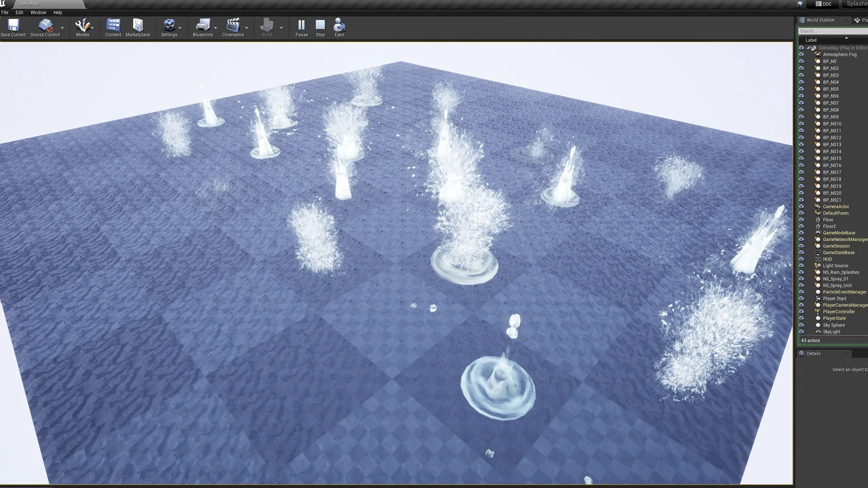Stop the running simulation

tap(320, 25)
